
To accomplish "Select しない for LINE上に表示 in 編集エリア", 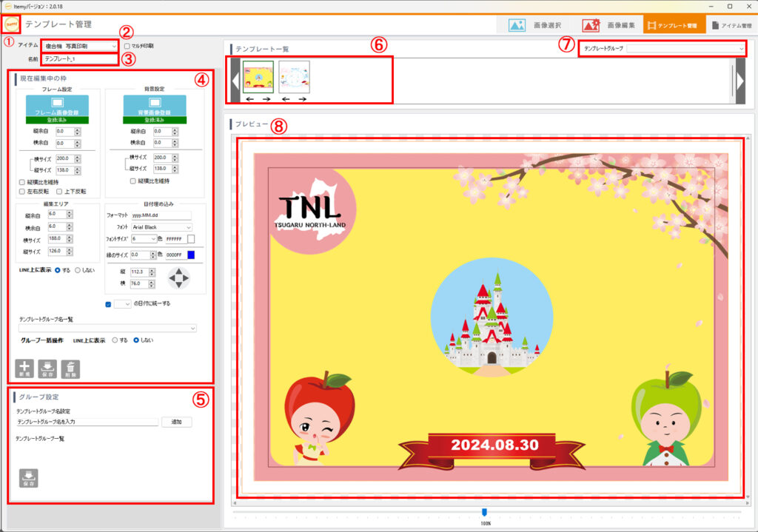I will (x=78, y=270).
